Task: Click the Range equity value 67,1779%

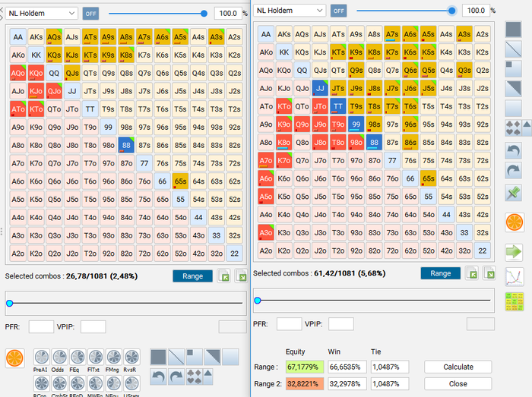Action: [305, 367]
